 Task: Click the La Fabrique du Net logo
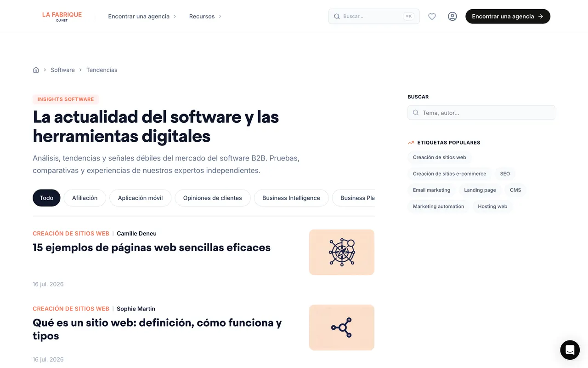click(62, 17)
